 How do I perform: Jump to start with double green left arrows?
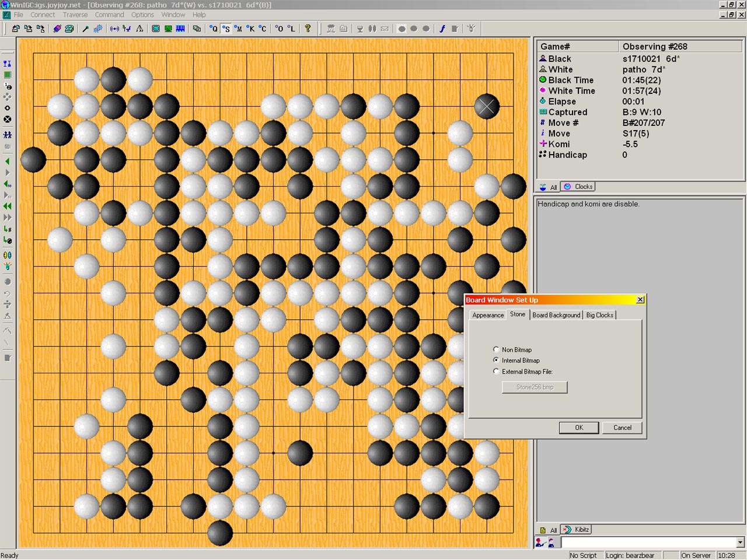[x=8, y=206]
